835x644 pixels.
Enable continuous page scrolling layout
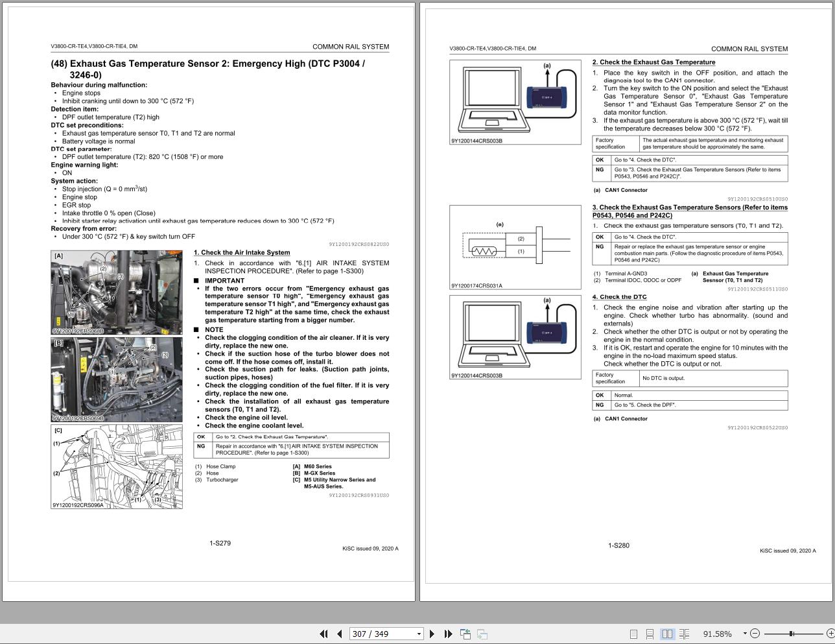pos(650,634)
